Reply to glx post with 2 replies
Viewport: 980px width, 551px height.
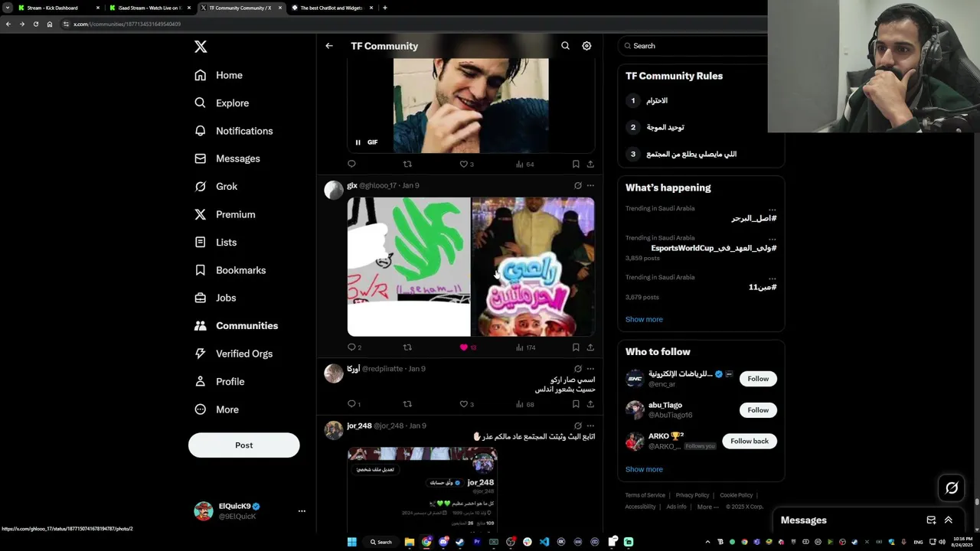coord(354,347)
